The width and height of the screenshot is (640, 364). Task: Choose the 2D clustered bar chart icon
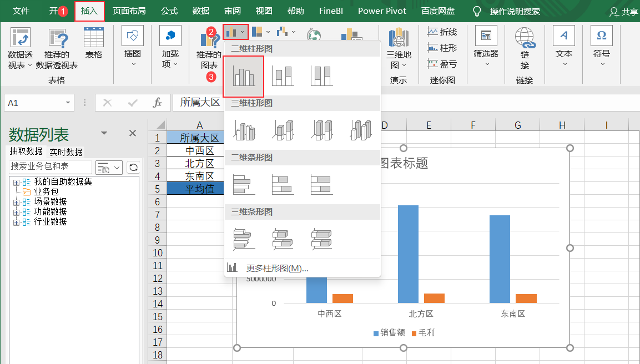[x=244, y=184]
